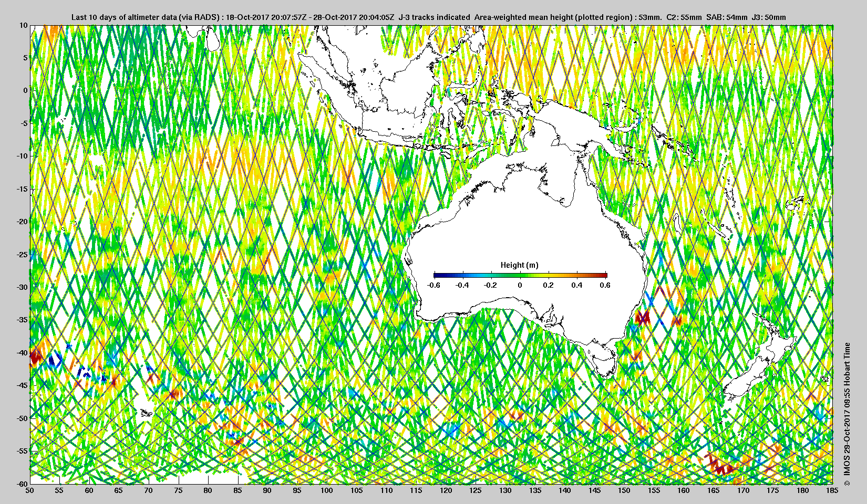Click latitude label '-35' on y-axis
This screenshot has width=867, height=504.
pos(22,320)
